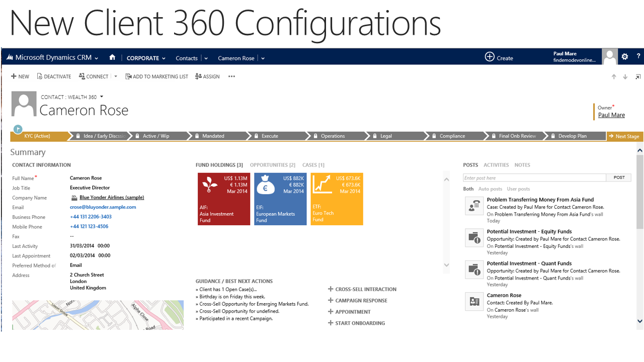
Task: Click the Create plus icon
Action: (490, 57)
